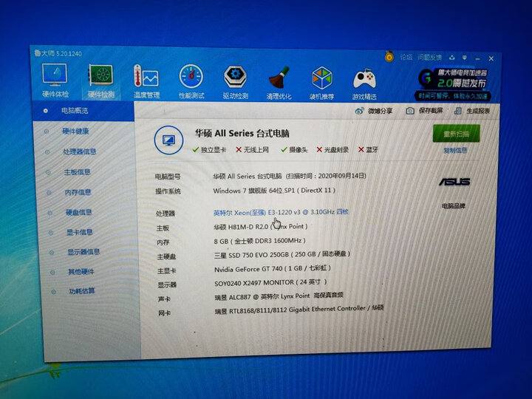Click the 摄像头 check indicator

[294, 149]
